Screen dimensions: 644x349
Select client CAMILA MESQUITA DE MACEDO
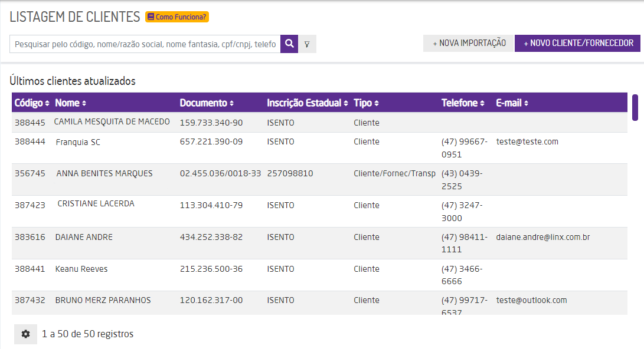(112, 122)
